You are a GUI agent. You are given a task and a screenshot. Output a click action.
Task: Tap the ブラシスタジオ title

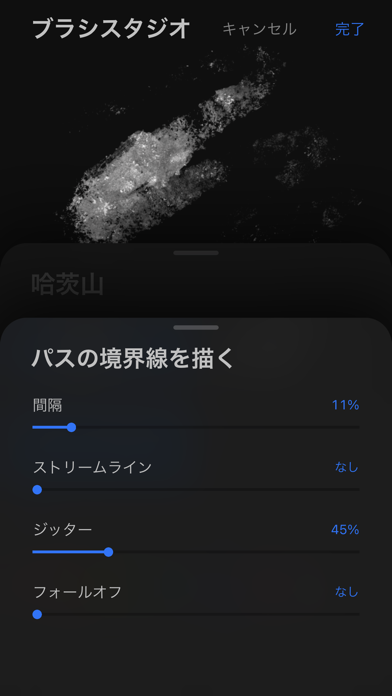[x=111, y=29]
